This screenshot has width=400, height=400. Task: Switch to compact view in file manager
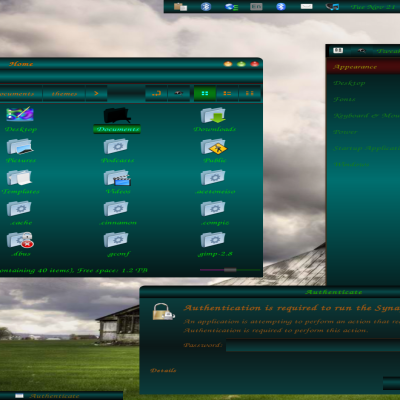(250, 93)
